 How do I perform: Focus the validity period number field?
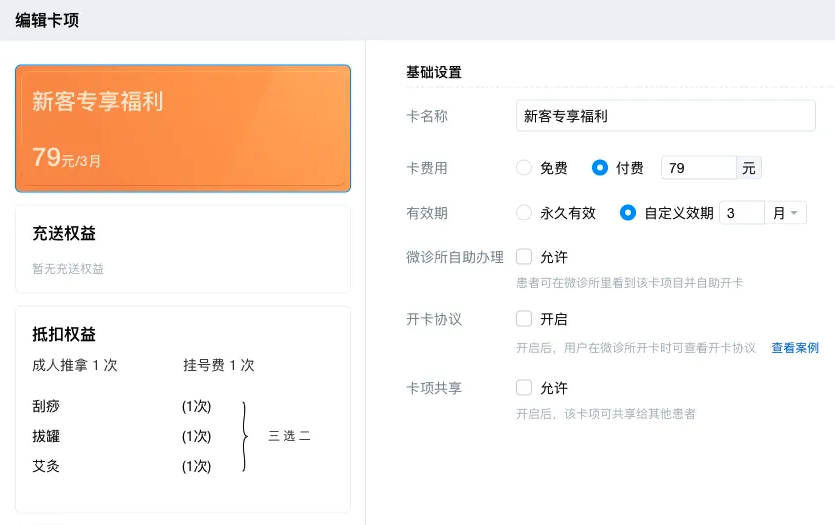pos(741,213)
